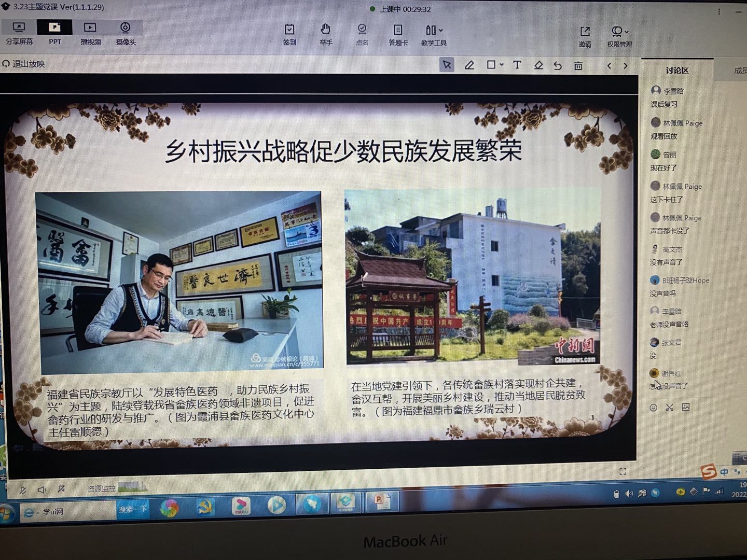Select the pen drawing tool
The width and height of the screenshot is (747, 560).
469,65
